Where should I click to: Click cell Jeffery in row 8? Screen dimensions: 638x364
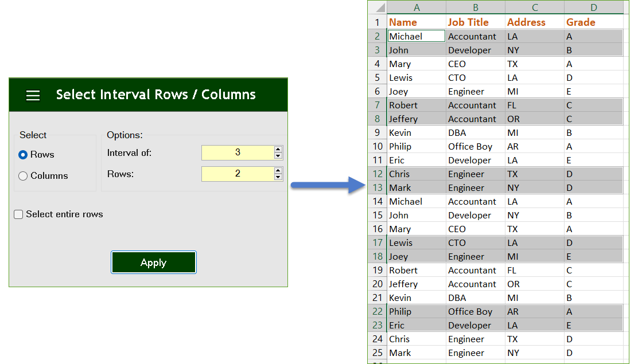pyautogui.click(x=416, y=119)
